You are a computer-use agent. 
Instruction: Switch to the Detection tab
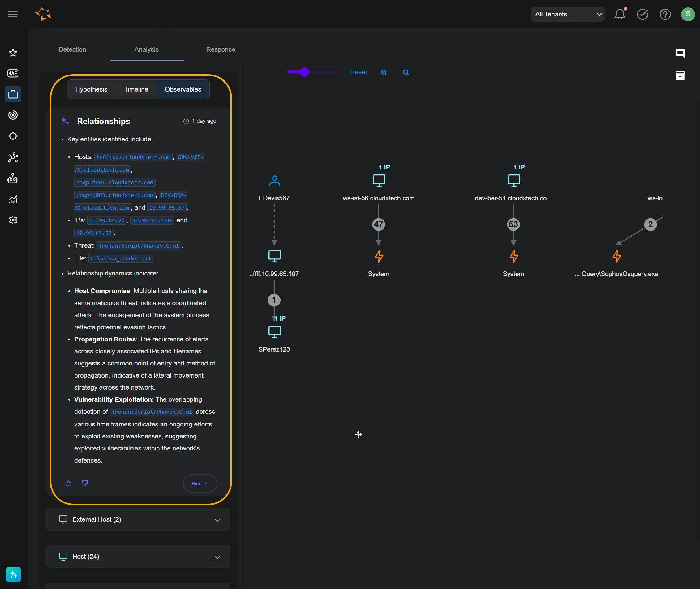pyautogui.click(x=72, y=49)
